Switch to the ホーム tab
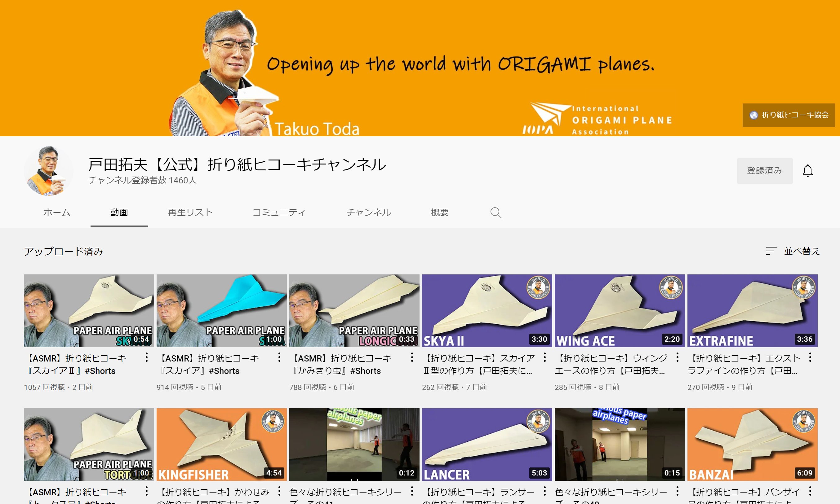This screenshot has height=504, width=840. coord(57,213)
